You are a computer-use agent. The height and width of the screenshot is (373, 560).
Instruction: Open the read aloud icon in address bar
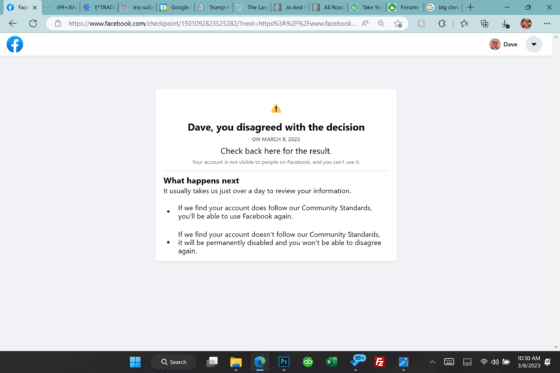(365, 24)
